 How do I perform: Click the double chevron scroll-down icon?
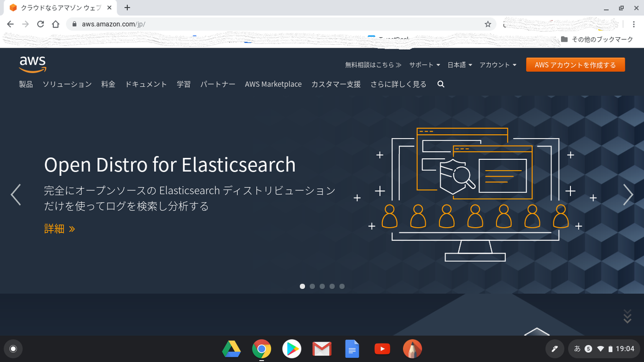[627, 316]
